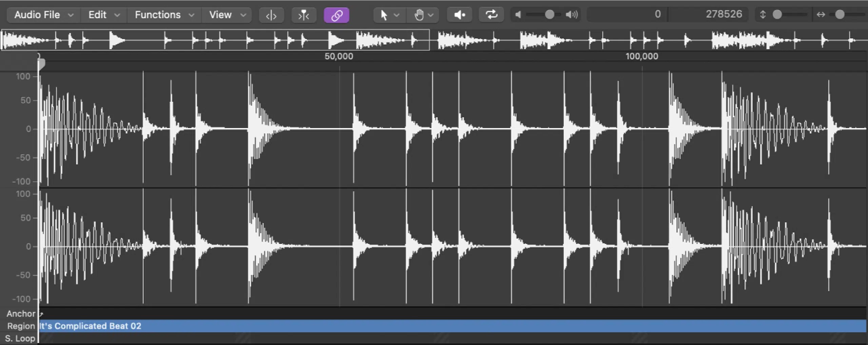Open the View menu
Viewport: 868px width, 345px height.
pos(225,15)
